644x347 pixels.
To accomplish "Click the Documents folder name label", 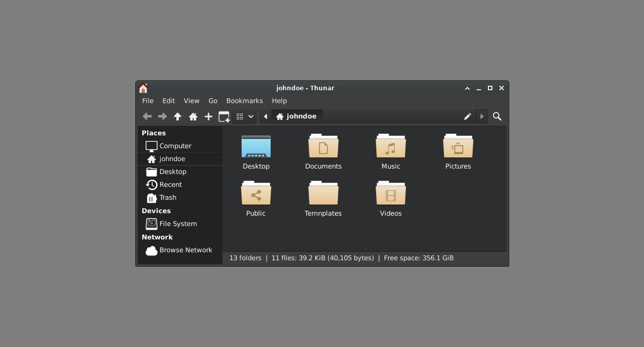I will pyautogui.click(x=323, y=167).
